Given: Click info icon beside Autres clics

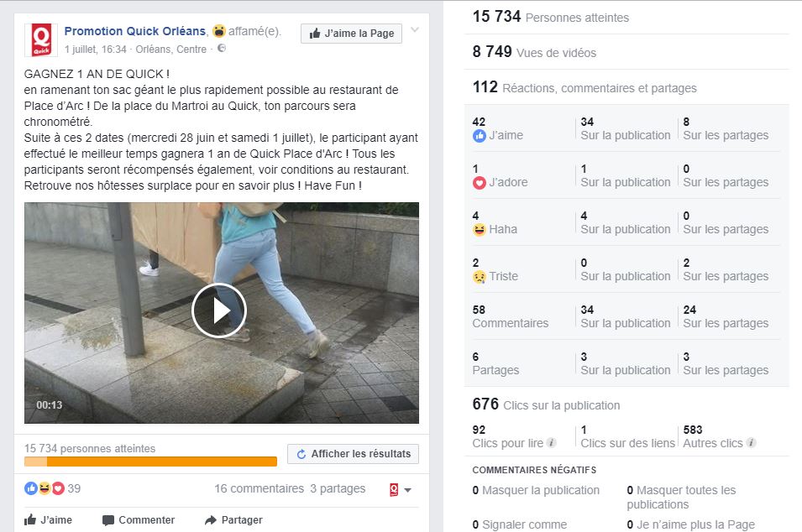Looking at the screenshot, I should (x=751, y=442).
